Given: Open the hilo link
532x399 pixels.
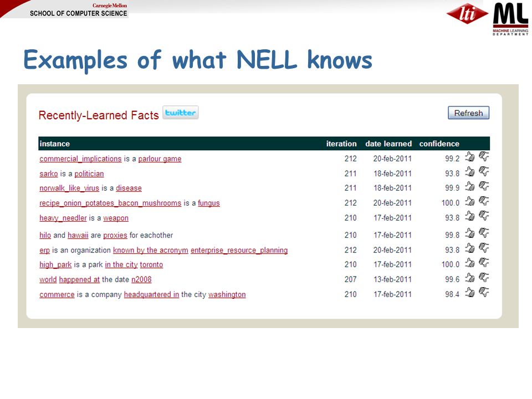Looking at the screenshot, I should click(45, 235).
